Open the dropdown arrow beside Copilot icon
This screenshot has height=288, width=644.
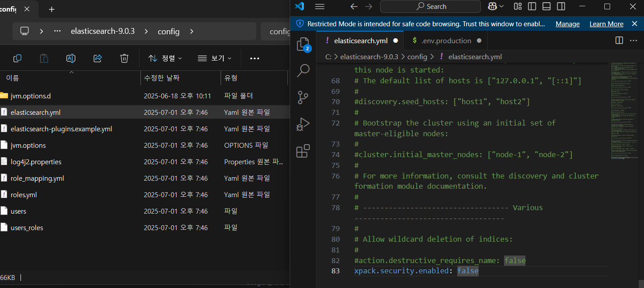[x=501, y=6]
